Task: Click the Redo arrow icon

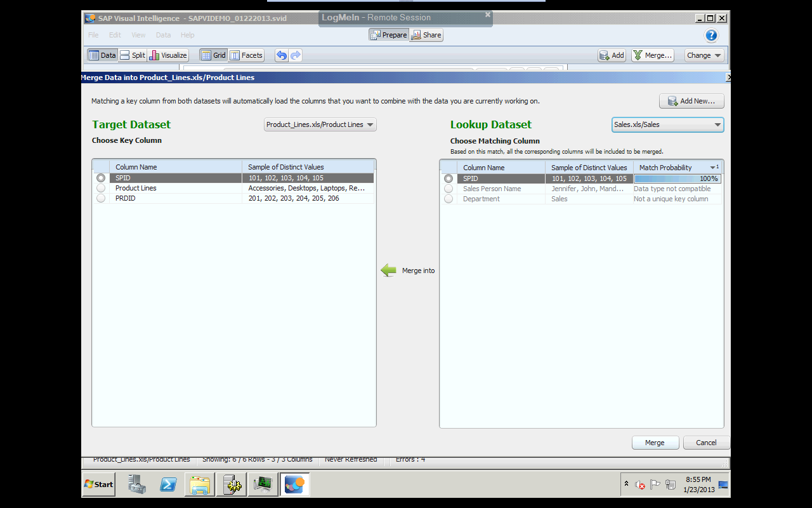Action: click(x=296, y=55)
